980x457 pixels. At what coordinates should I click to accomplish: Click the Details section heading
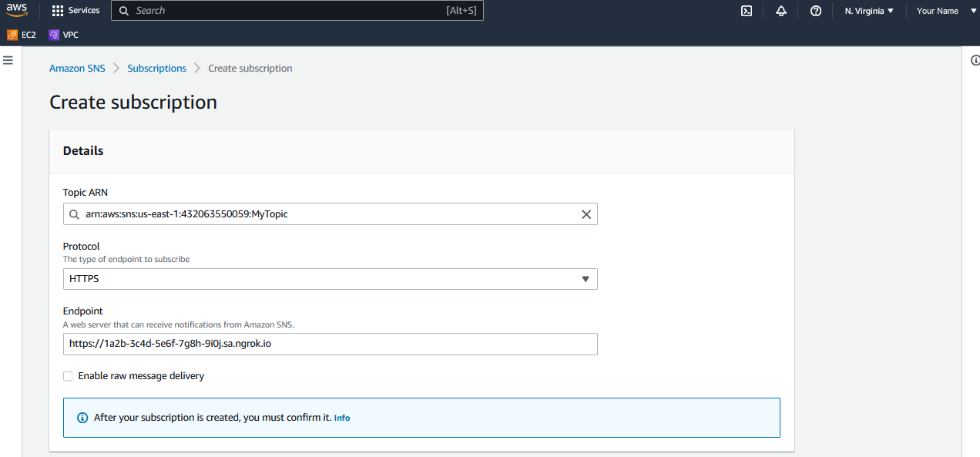pyautogui.click(x=83, y=151)
